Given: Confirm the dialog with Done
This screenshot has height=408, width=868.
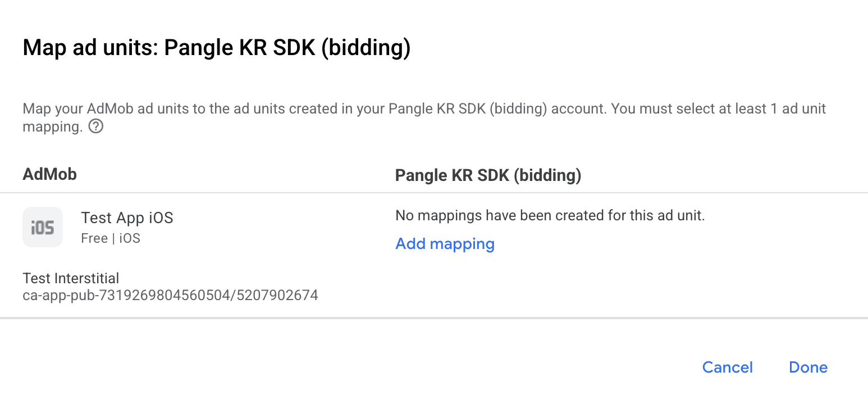Looking at the screenshot, I should click(808, 368).
